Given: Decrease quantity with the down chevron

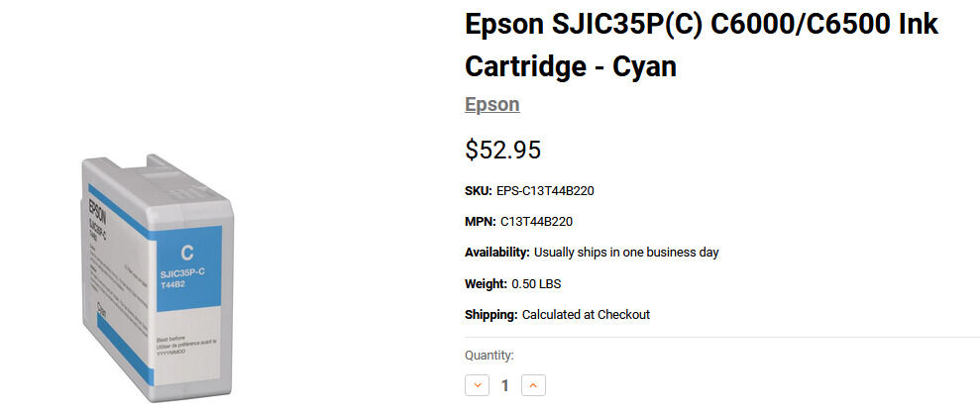Looking at the screenshot, I should pos(477,385).
